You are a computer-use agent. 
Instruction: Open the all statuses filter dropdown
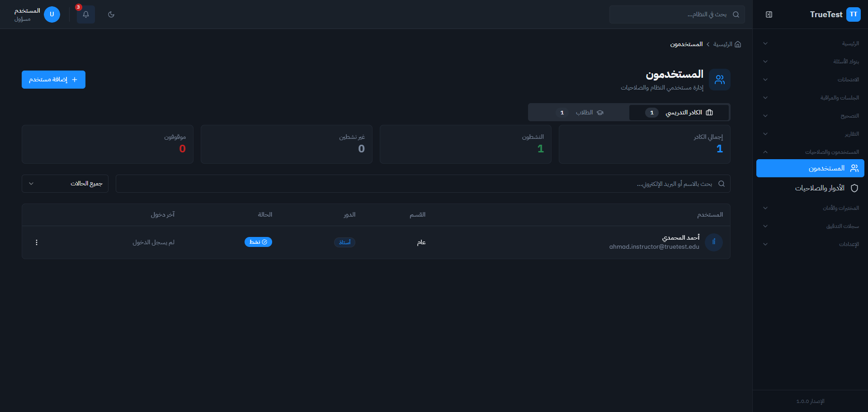click(65, 184)
